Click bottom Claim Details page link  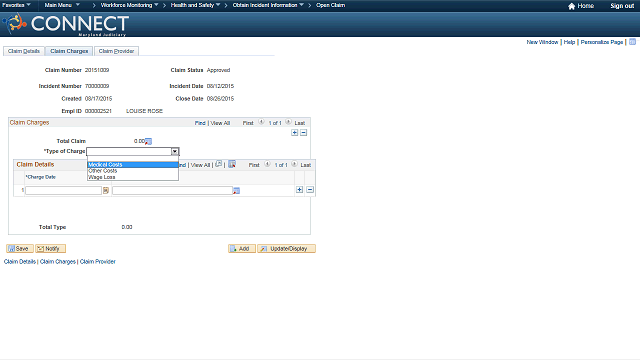(20, 262)
